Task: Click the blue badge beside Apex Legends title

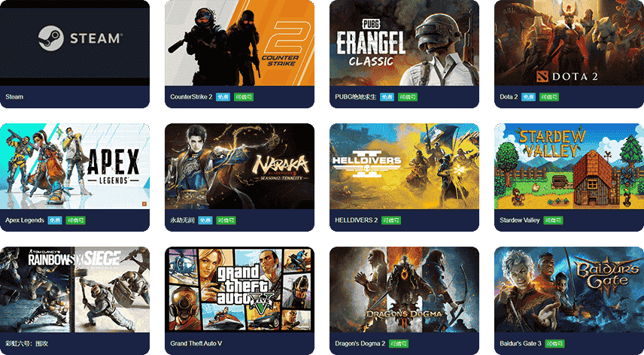Action: coord(55,220)
